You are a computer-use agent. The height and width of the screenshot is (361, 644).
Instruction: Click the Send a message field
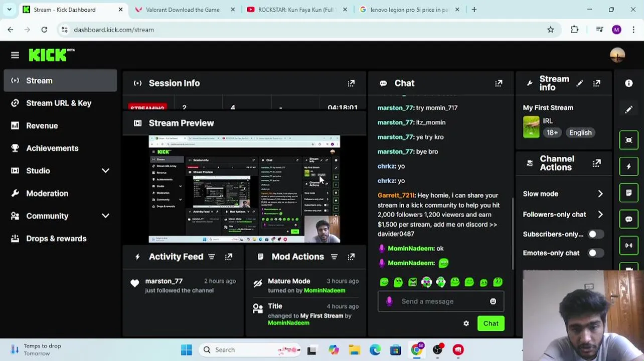[441, 301]
